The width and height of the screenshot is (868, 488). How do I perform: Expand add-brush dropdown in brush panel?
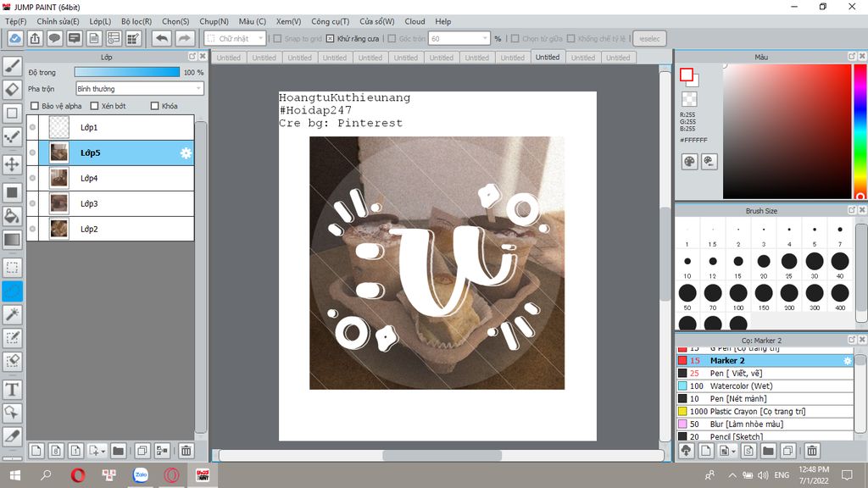pyautogui.click(x=733, y=452)
